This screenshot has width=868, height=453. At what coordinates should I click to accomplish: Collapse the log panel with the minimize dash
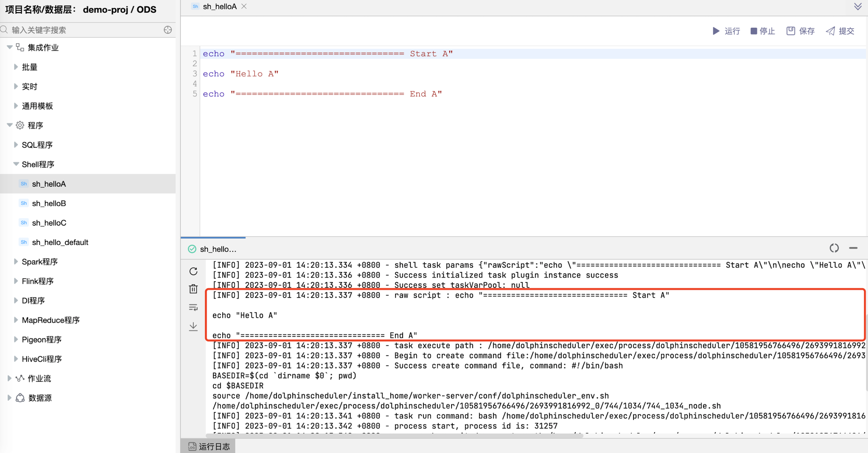coord(853,249)
